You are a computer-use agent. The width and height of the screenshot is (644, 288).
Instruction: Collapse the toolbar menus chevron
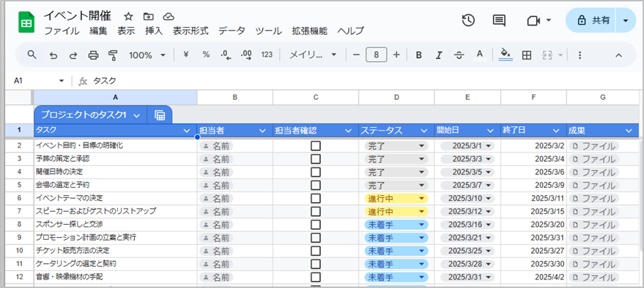(x=618, y=55)
